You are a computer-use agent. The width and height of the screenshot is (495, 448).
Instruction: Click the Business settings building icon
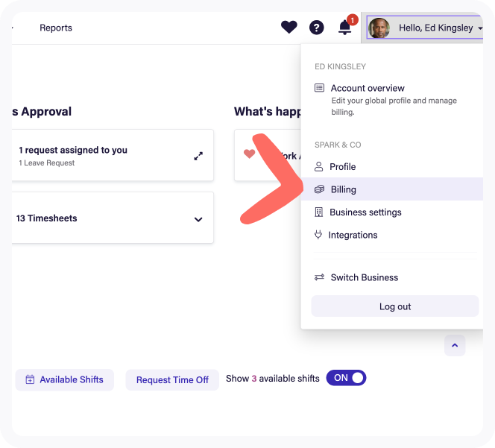[x=318, y=212]
